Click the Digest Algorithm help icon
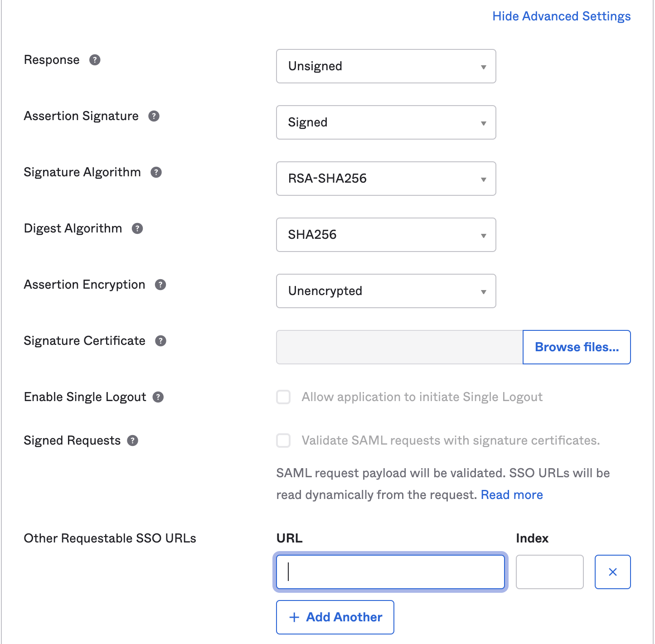This screenshot has width=655, height=644. (x=138, y=228)
